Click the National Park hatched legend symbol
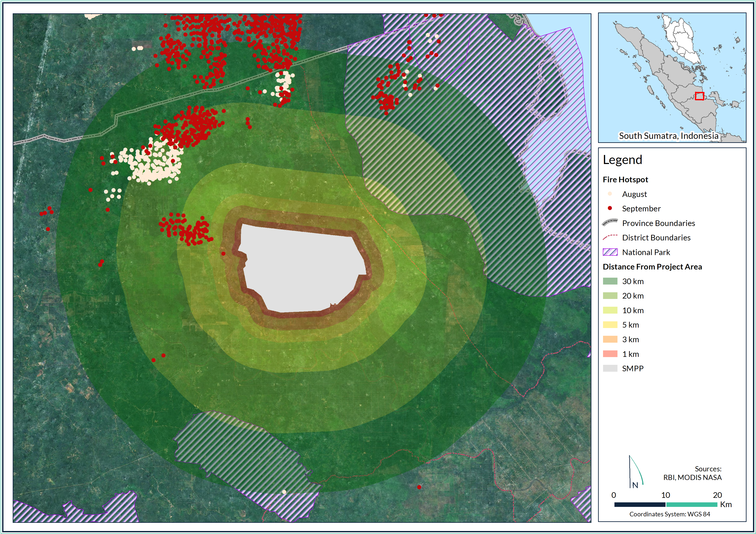The image size is (756, 534). pos(610,252)
